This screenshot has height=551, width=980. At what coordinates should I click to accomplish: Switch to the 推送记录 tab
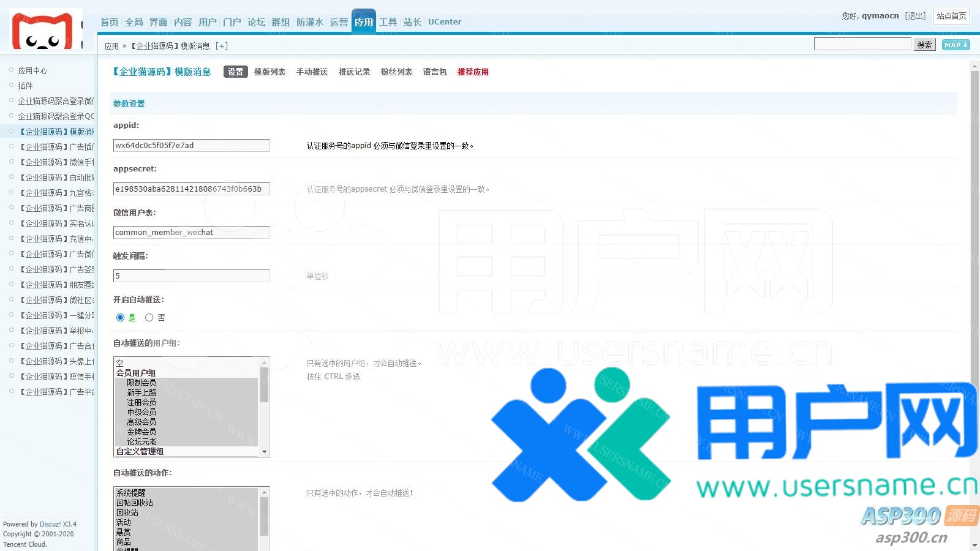point(354,72)
